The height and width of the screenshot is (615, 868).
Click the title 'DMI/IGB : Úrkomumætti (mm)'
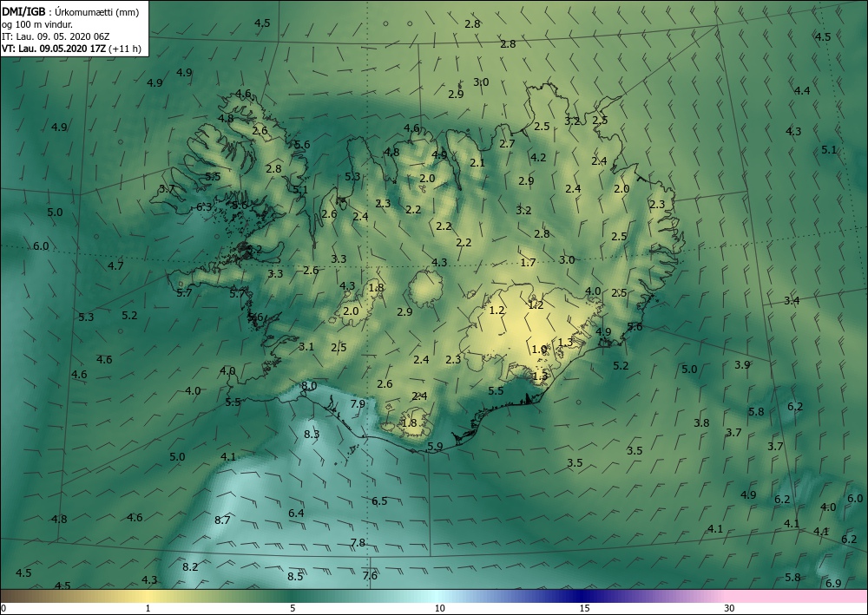69,11
